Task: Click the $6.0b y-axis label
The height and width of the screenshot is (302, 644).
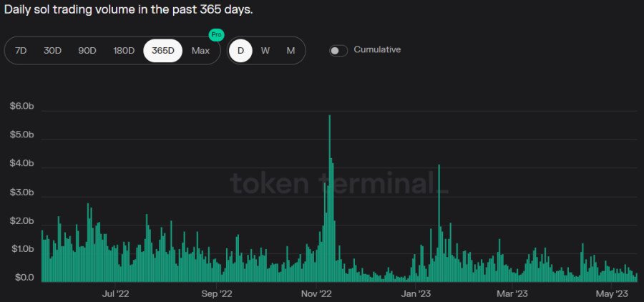Action: click(21, 107)
